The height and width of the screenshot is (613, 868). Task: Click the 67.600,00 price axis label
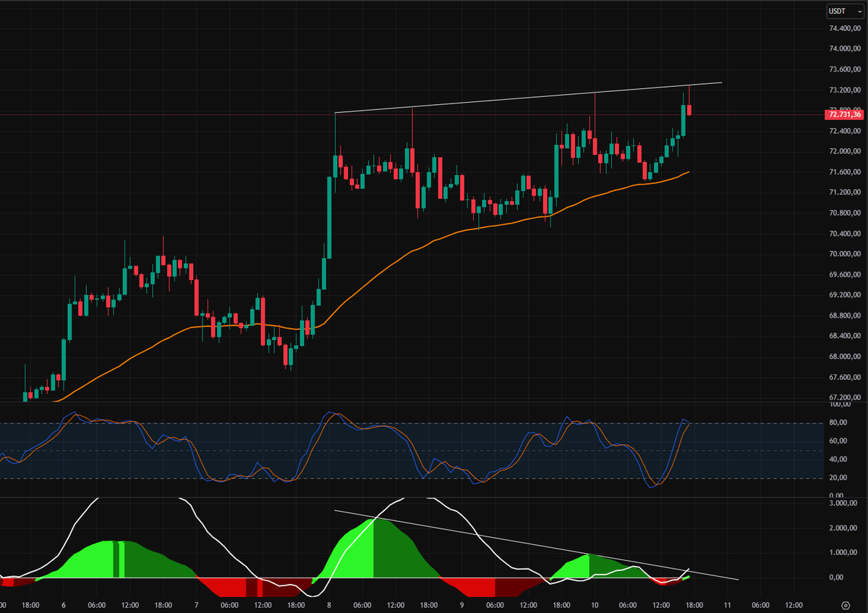845,377
